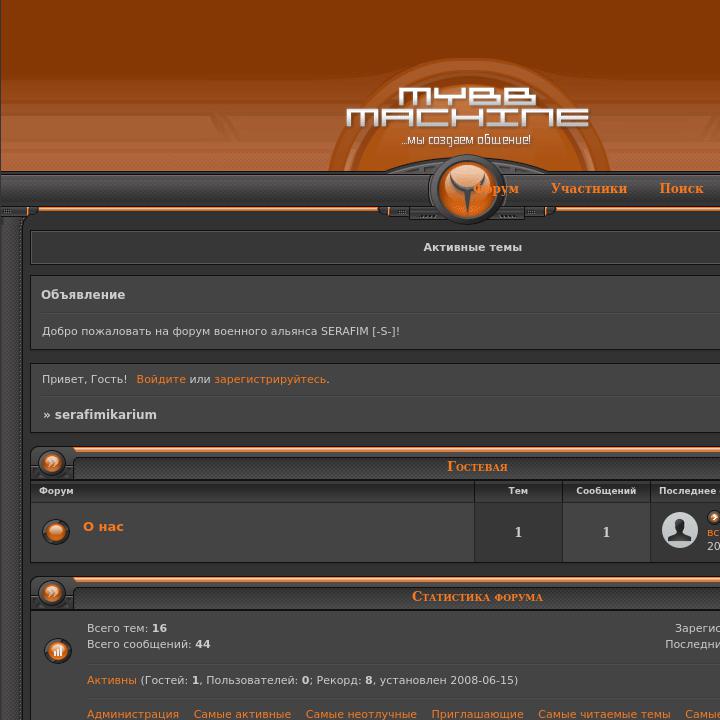Open Приглашающие link

tap(478, 714)
